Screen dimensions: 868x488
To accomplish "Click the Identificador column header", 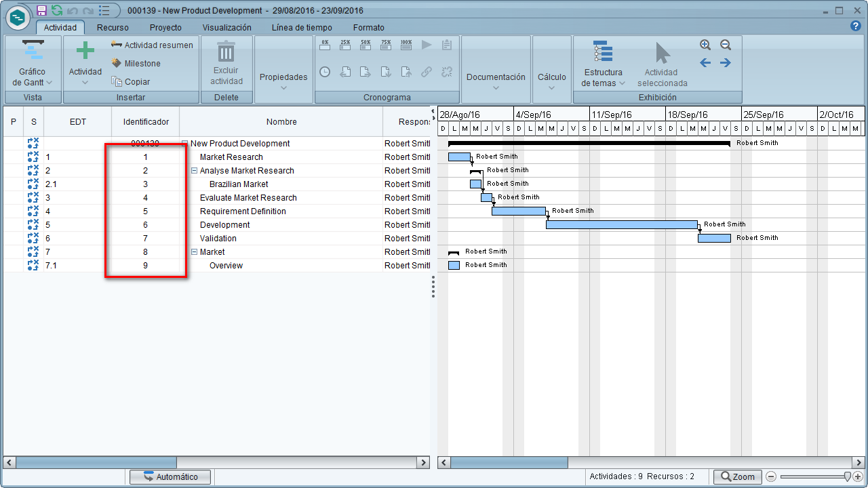I will pyautogui.click(x=146, y=122).
